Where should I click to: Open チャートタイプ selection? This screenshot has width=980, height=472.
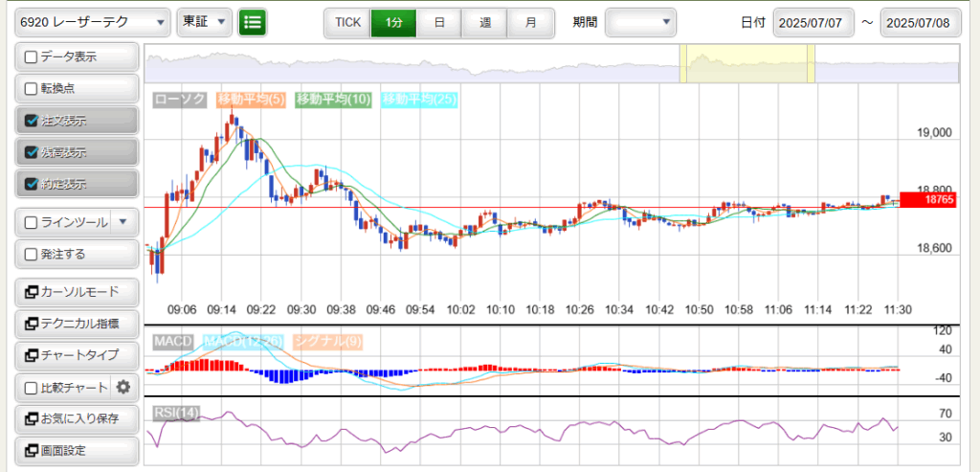[77, 356]
